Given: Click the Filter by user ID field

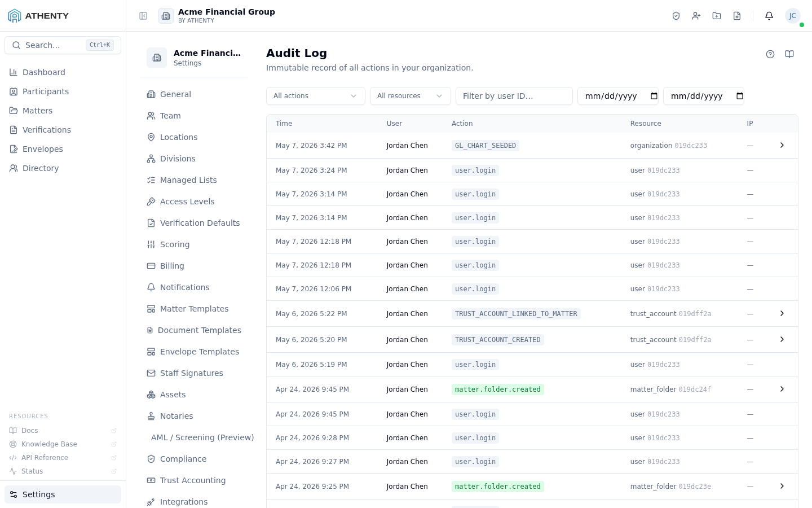Looking at the screenshot, I should pos(514,96).
